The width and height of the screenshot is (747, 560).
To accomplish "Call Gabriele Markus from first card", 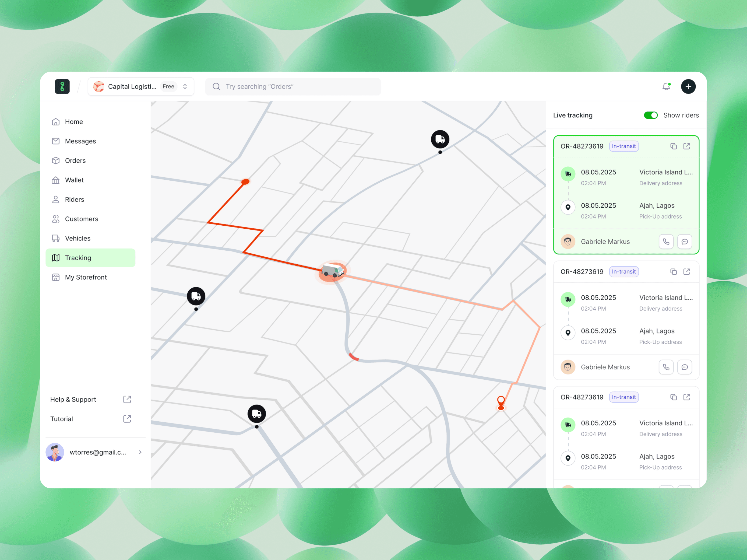I will (666, 242).
